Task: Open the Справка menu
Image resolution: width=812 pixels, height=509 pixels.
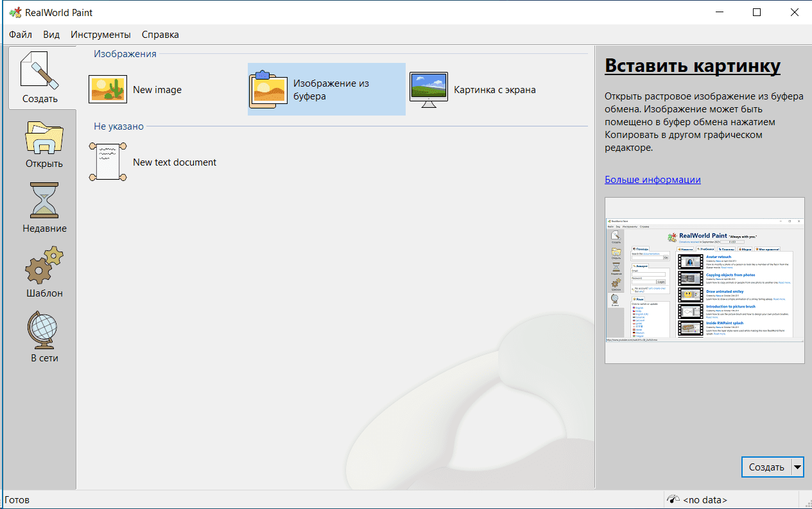Action: pyautogui.click(x=160, y=35)
